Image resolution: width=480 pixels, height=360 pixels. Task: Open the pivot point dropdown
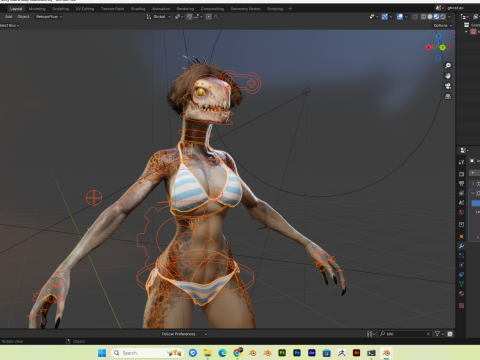[x=179, y=17]
